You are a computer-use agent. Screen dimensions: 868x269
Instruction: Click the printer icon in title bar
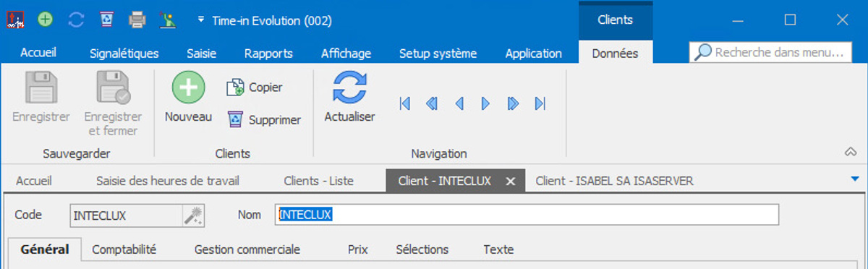[x=137, y=20]
